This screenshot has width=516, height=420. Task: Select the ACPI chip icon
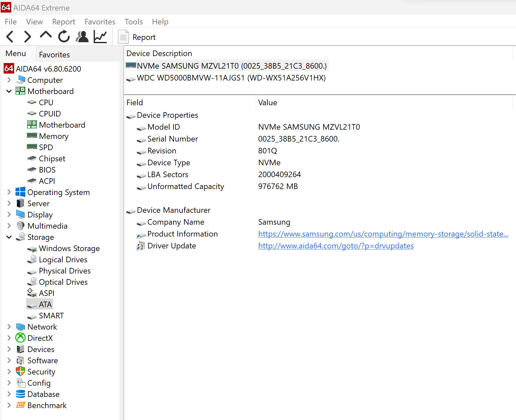click(x=32, y=181)
